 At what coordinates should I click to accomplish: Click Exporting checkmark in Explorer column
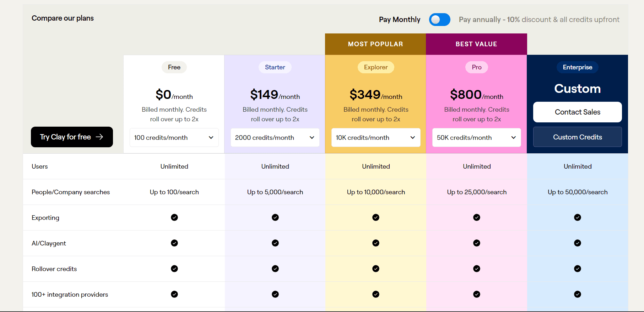376,217
